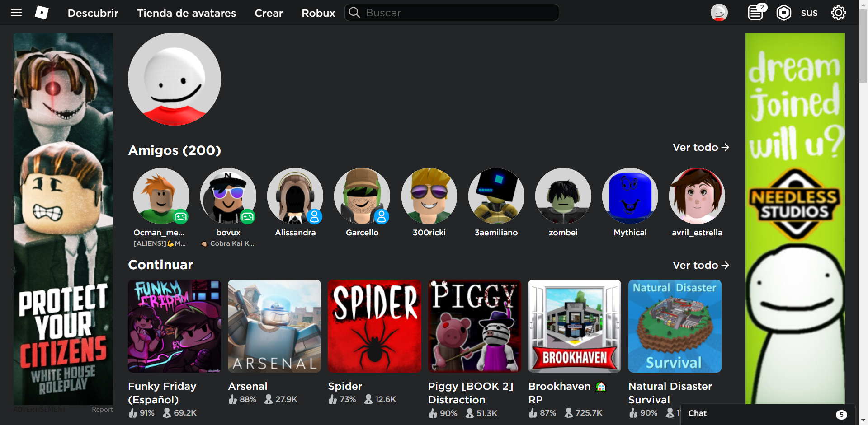Open Mythical friend avatar

pyautogui.click(x=630, y=196)
